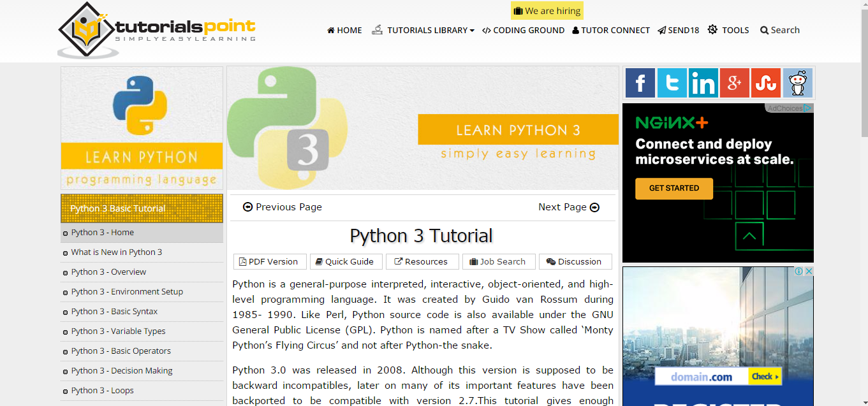Close the ad with X icon

coord(809,271)
